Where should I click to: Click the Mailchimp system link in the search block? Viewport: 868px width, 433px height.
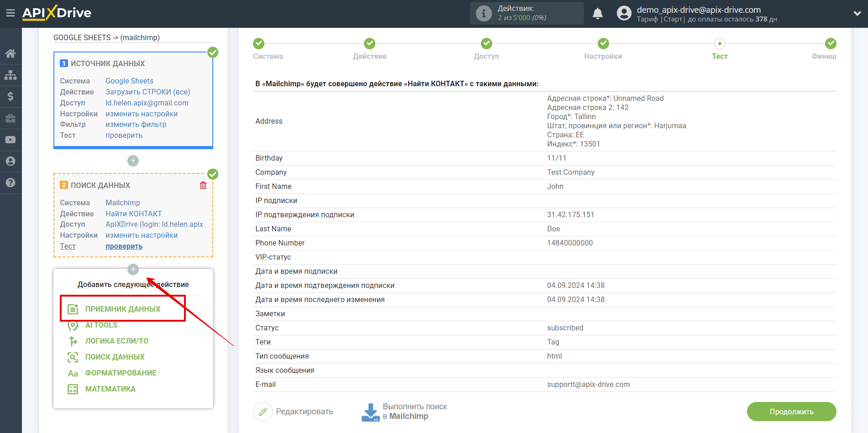click(123, 203)
